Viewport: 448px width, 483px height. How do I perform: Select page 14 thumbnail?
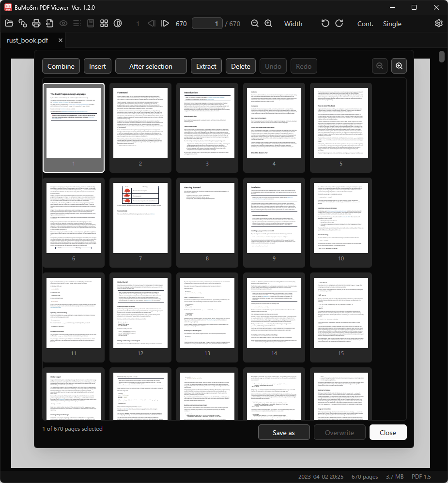(x=274, y=317)
